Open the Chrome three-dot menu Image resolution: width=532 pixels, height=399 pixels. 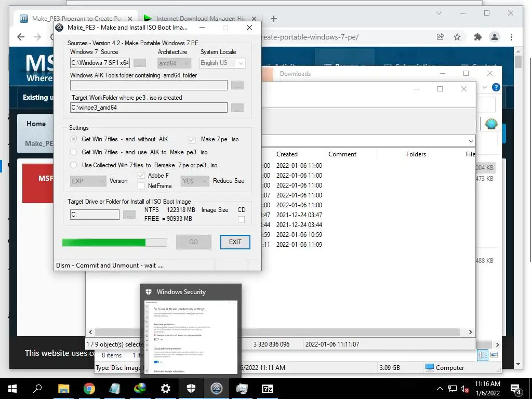(511, 37)
